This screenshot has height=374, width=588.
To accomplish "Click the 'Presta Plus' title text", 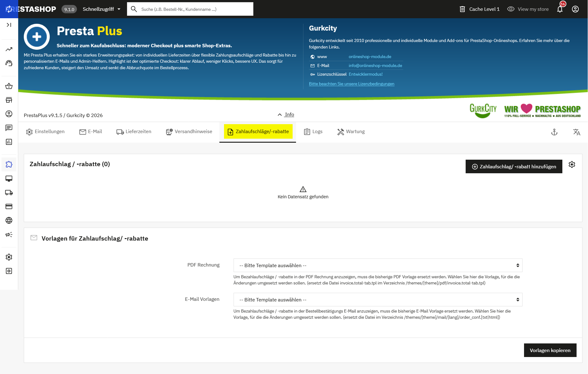I will click(90, 31).
